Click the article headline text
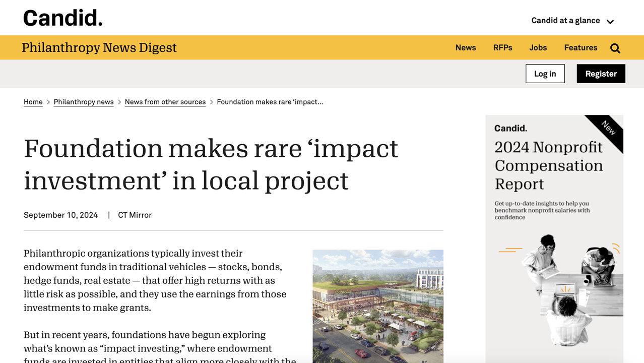This screenshot has height=363, width=644. [211, 164]
